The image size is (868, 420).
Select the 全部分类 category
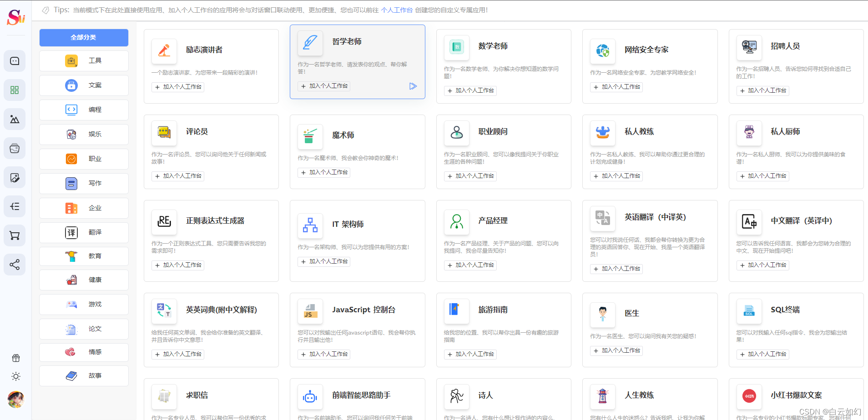point(84,37)
